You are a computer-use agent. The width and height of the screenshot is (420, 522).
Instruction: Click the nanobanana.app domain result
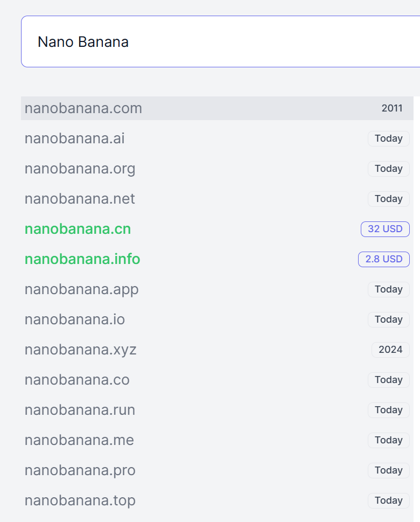tap(82, 289)
